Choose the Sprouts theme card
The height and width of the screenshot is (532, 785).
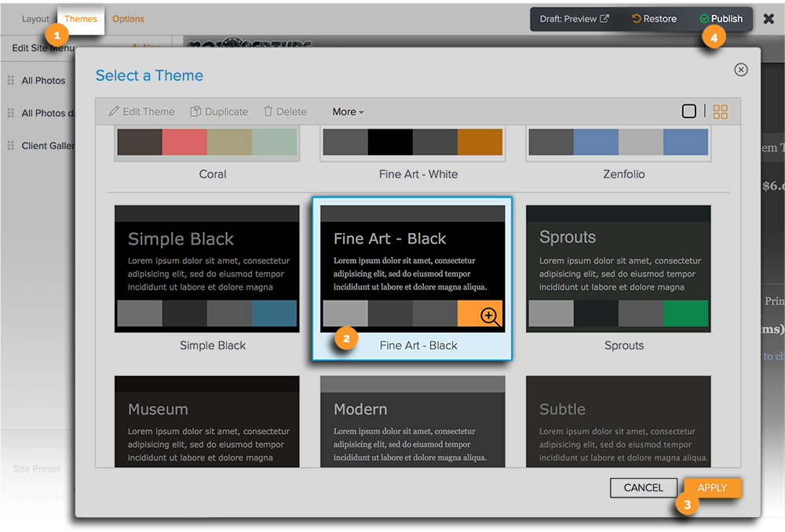(x=619, y=269)
